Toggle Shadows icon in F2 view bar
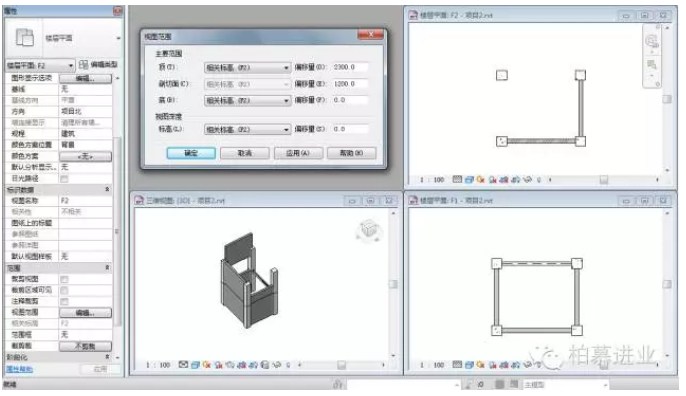The height and width of the screenshot is (396, 686). (493, 179)
